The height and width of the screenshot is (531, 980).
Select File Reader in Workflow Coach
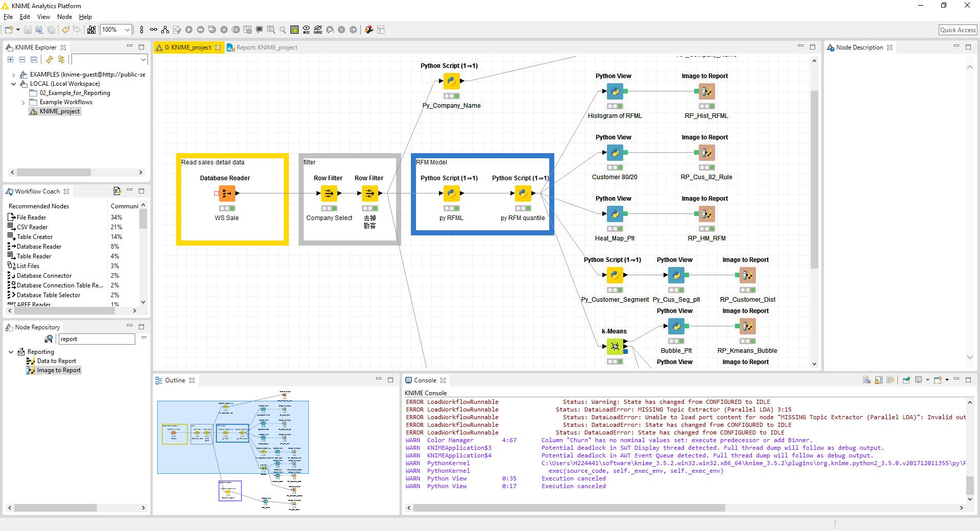(31, 218)
